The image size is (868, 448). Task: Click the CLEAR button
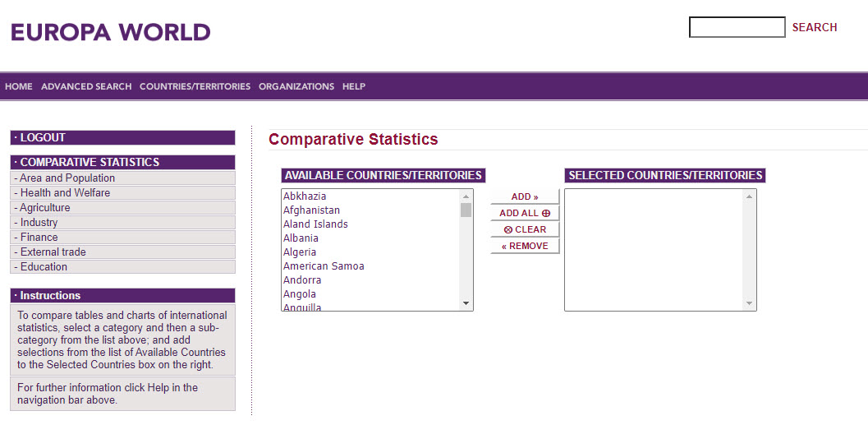tap(525, 229)
